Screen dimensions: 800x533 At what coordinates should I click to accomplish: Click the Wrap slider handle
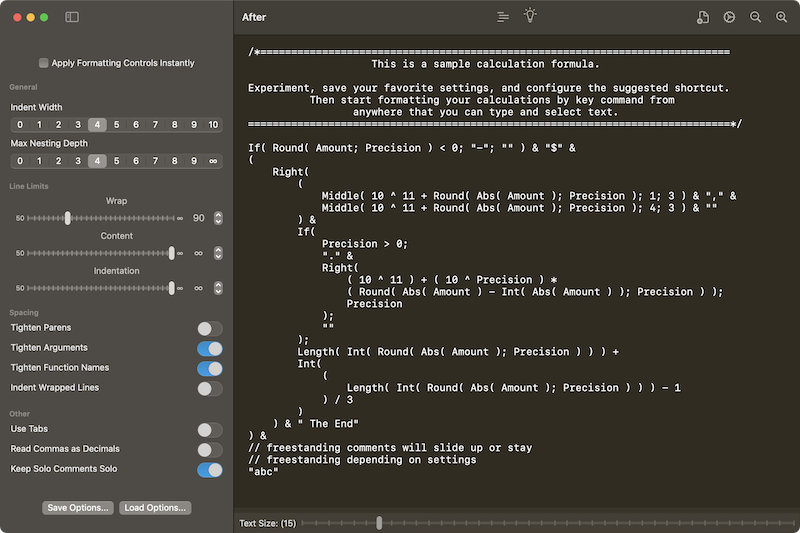coord(67,218)
